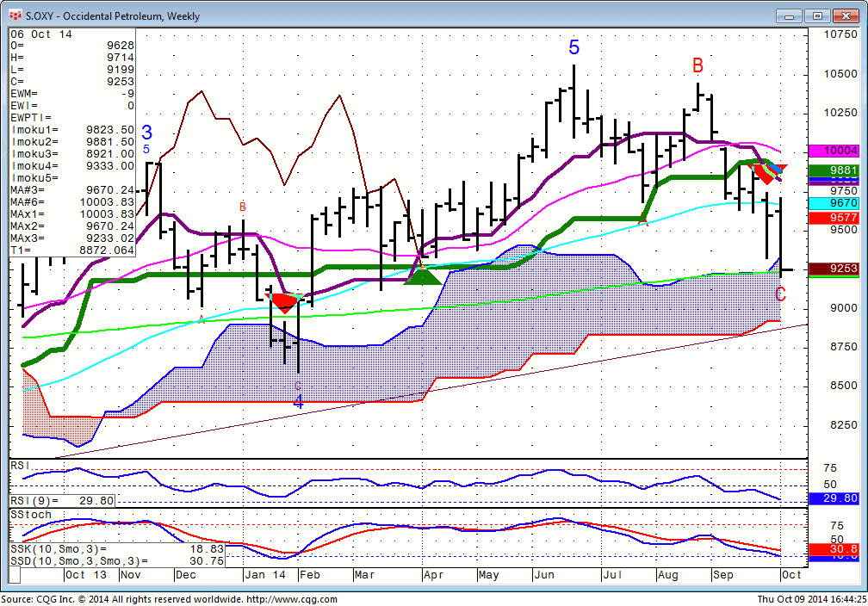
Task: Minimize the S.OXY chart window
Action: pyautogui.click(x=790, y=16)
